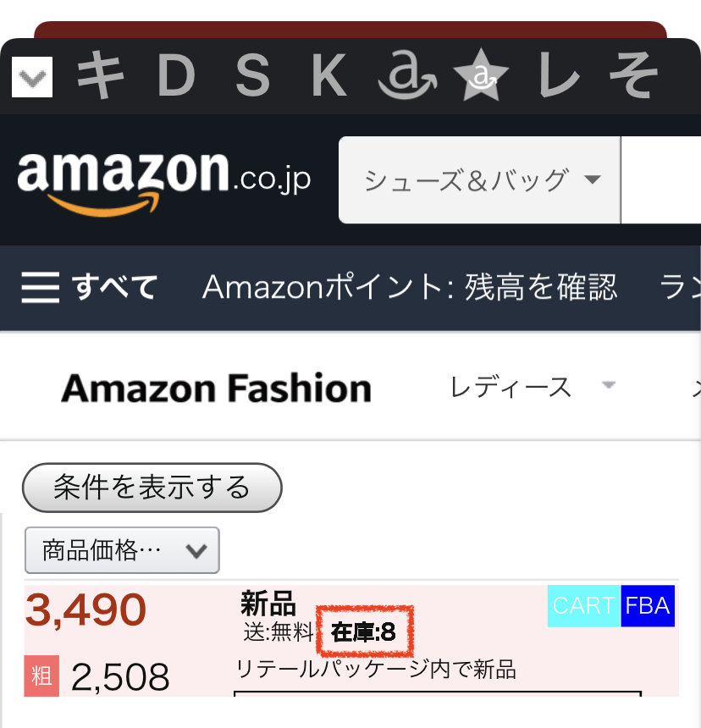Click the star Amazon toolbar icon
The height and width of the screenshot is (728, 701).
point(481,78)
